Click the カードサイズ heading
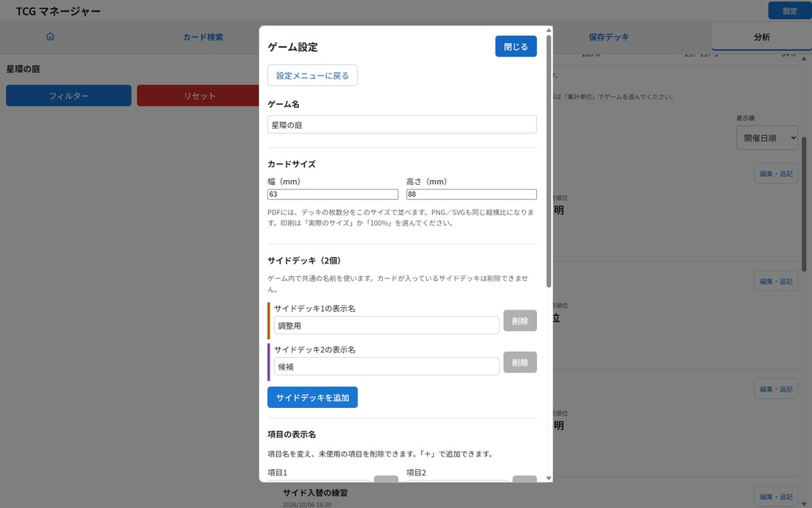Viewport: 812px width, 508px height. tap(292, 164)
